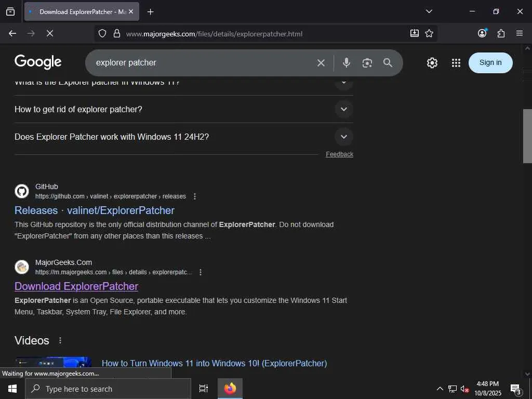Click the video thumbnail preview
532x399 pixels.
[54, 362]
